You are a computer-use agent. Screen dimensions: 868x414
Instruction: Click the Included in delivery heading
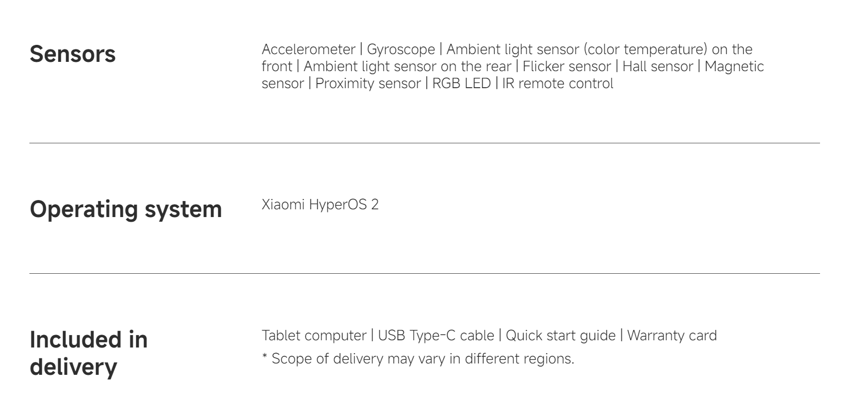[x=89, y=353]
